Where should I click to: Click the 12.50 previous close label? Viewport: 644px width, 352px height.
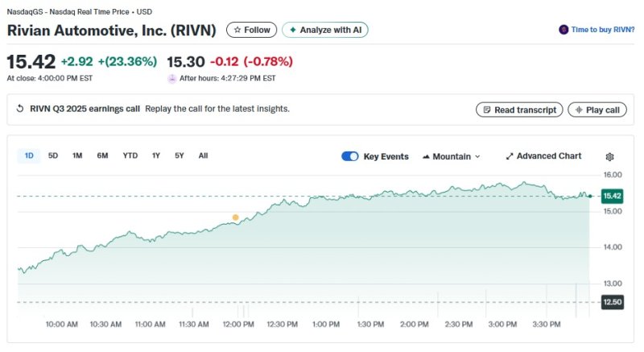(x=612, y=302)
